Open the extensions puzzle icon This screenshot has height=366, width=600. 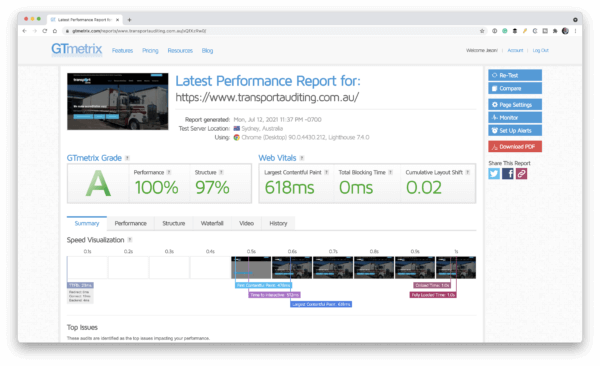[x=555, y=31]
